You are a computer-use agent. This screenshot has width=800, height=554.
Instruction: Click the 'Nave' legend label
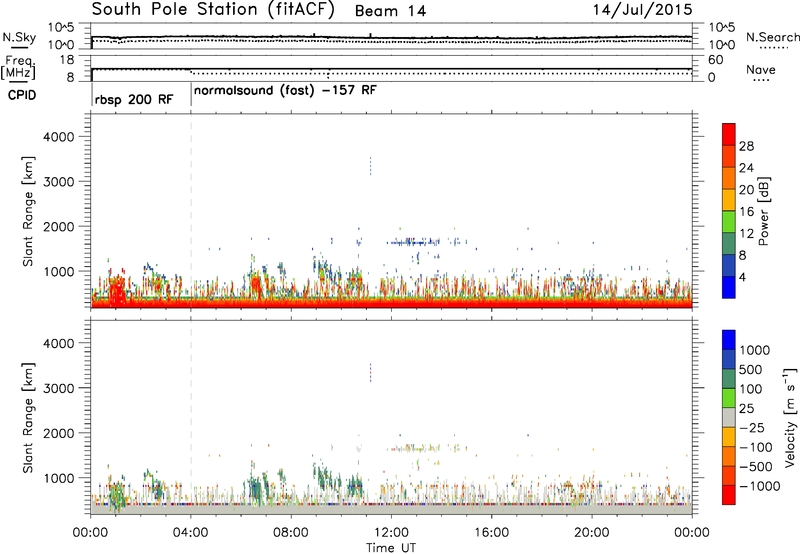click(x=761, y=69)
